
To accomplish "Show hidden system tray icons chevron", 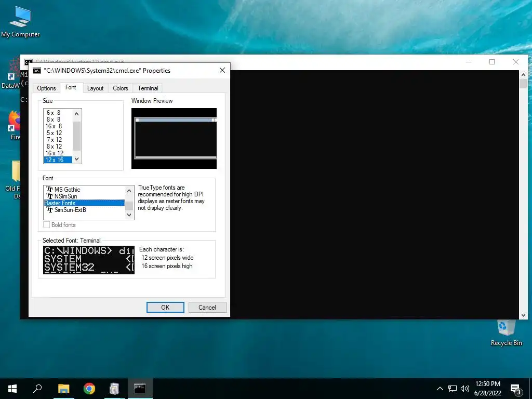I will (x=440, y=389).
